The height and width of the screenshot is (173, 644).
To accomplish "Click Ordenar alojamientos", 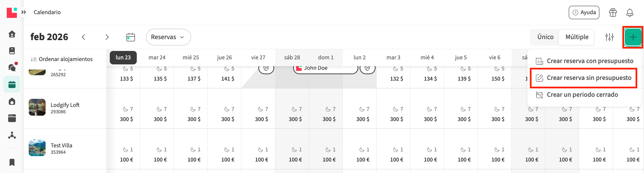I will point(62,59).
